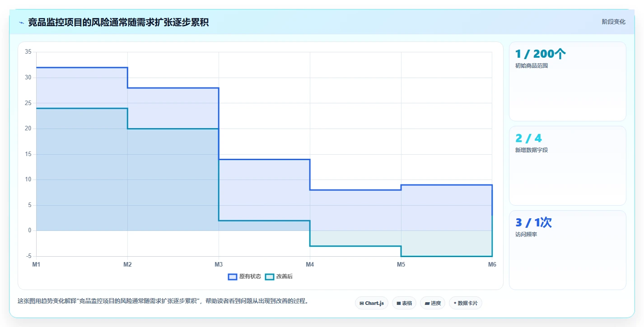Click the M6 x-axis label
The image size is (644, 327).
pos(492,264)
